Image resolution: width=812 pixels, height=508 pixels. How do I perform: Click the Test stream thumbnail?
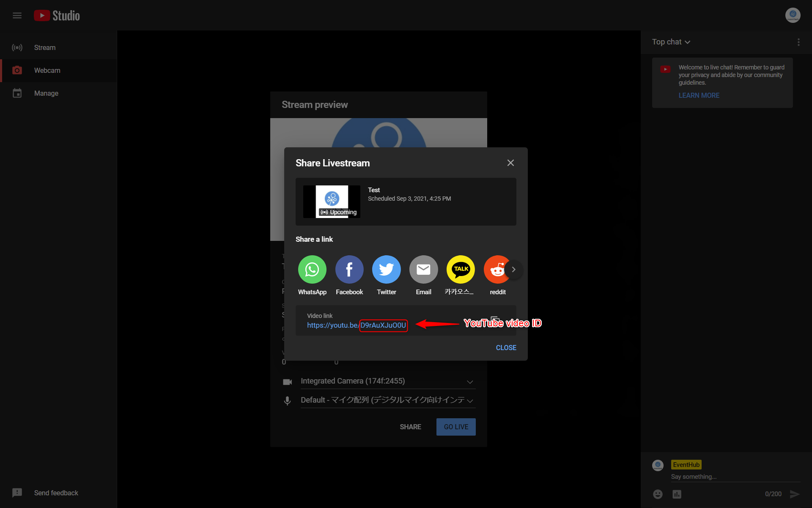[x=332, y=202]
